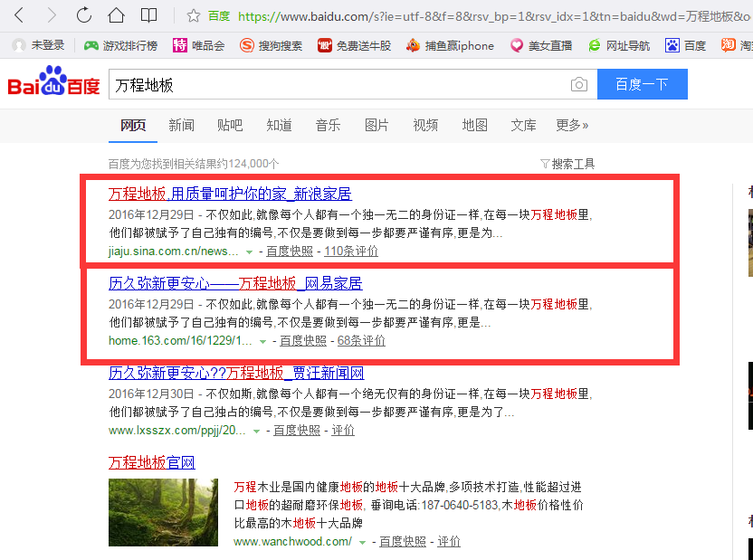Open the 淘 bookmark icon
753x560 pixels.
[728, 45]
